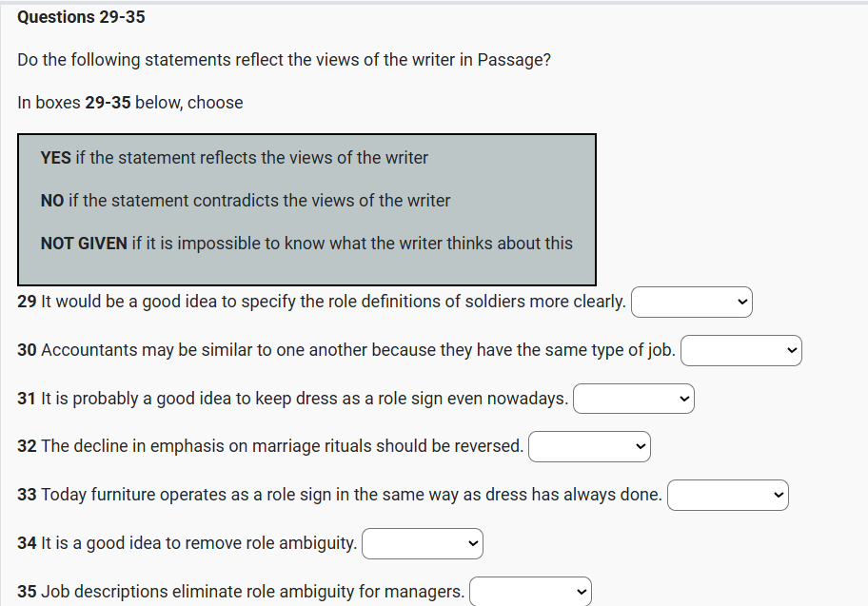Click statement 32 about marriage rituals
This screenshot has width=868, height=606.
[270, 446]
